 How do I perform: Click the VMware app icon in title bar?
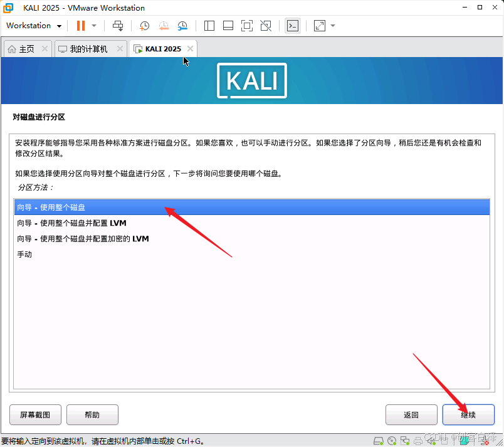click(x=8, y=8)
